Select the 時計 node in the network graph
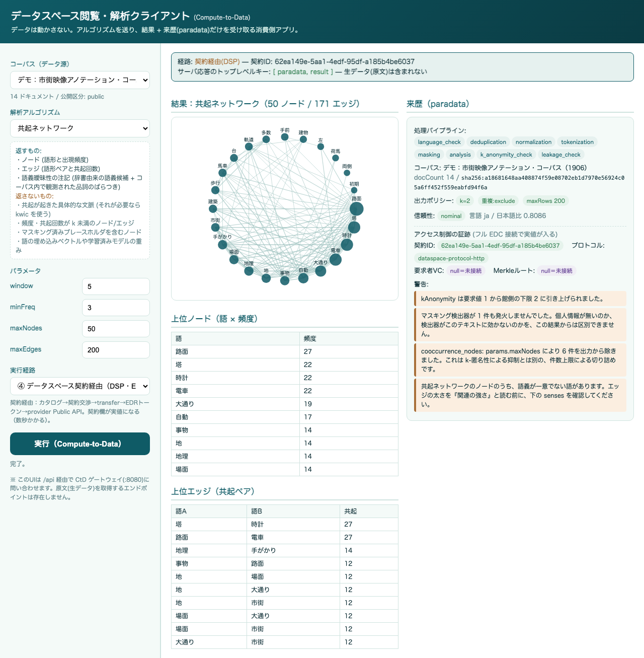644x658 pixels. pos(347,245)
